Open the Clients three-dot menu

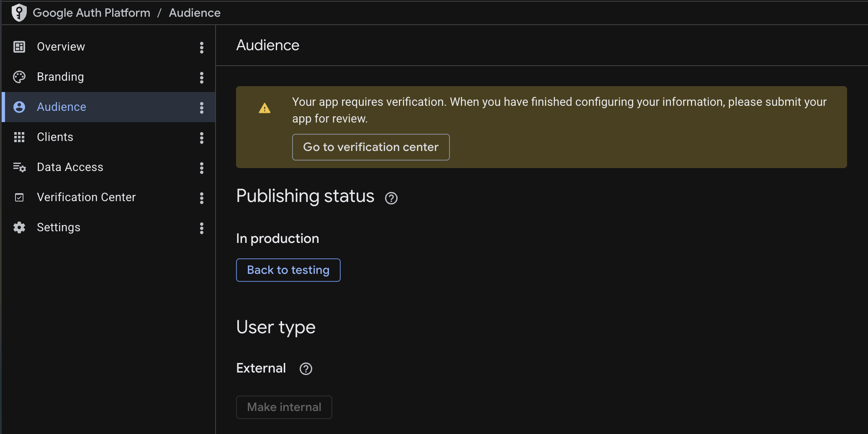tap(202, 138)
